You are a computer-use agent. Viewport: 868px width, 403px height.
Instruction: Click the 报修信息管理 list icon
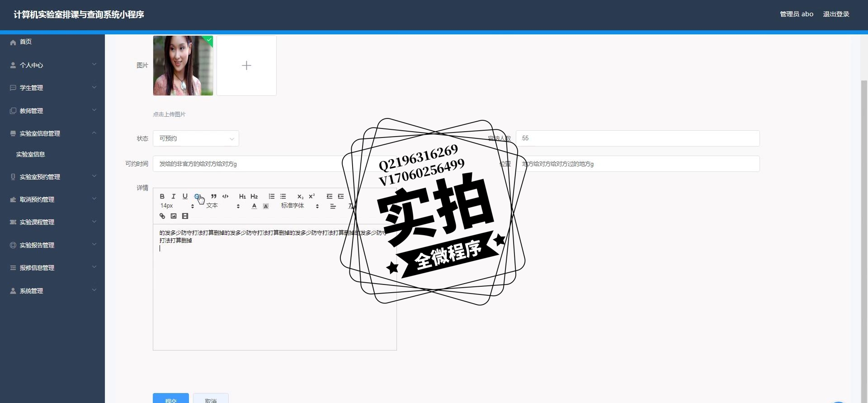click(x=13, y=268)
